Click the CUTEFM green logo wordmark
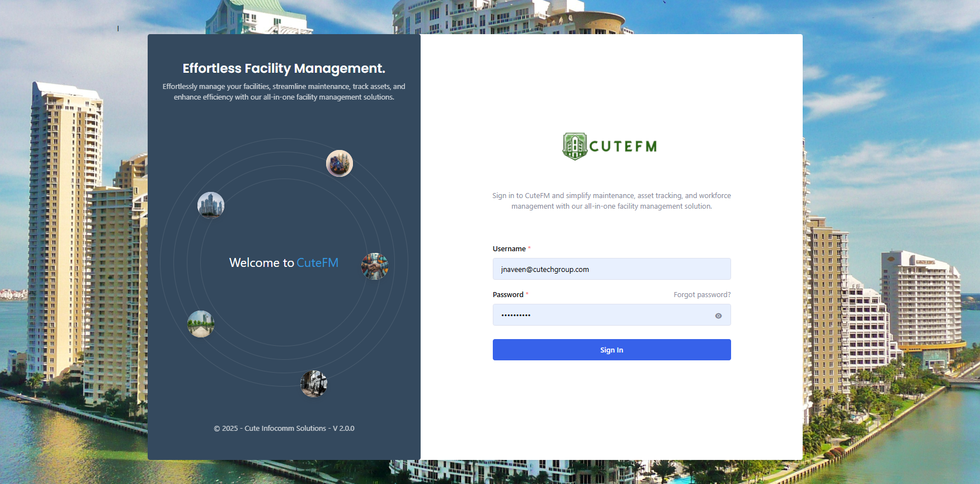The image size is (980, 484). click(623, 147)
